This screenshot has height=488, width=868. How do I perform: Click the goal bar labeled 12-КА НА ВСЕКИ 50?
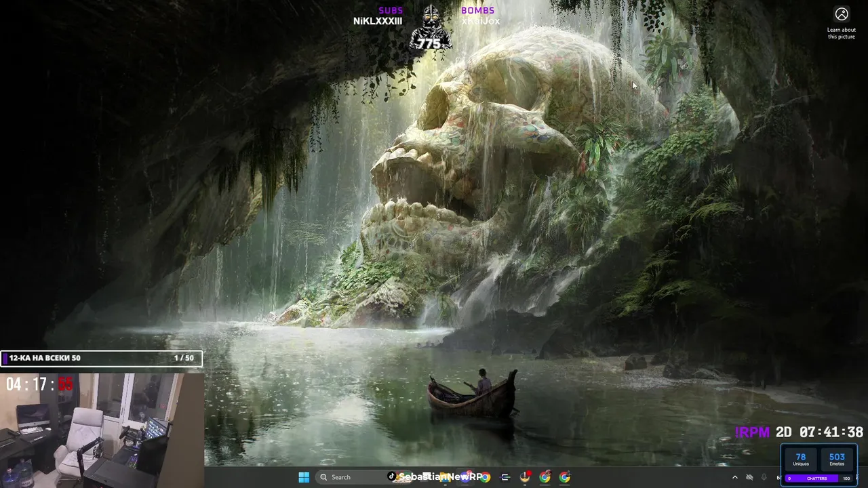(101, 358)
